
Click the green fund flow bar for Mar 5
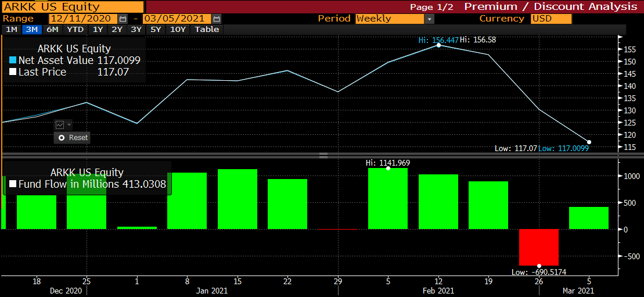589,218
